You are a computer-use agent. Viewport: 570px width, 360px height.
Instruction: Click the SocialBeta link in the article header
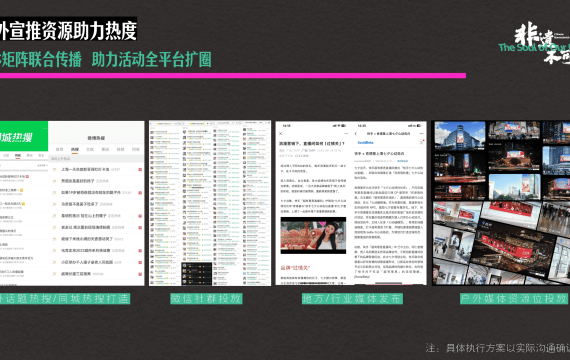pos(365,143)
